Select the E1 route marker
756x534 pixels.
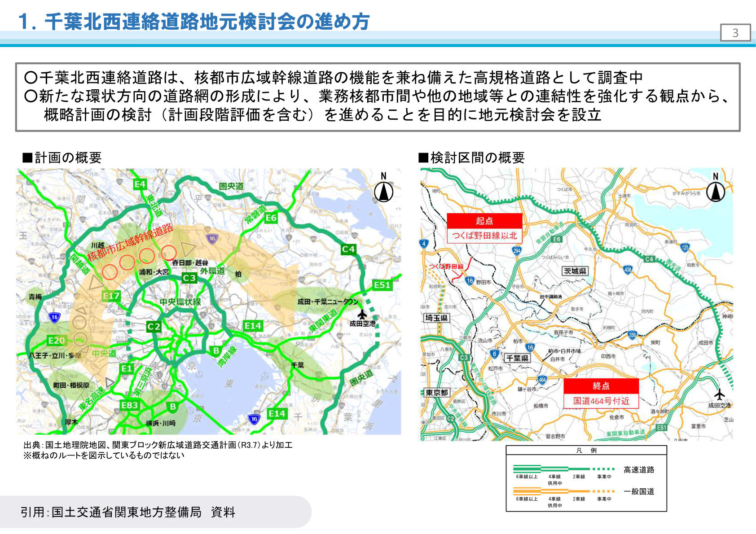(127, 369)
